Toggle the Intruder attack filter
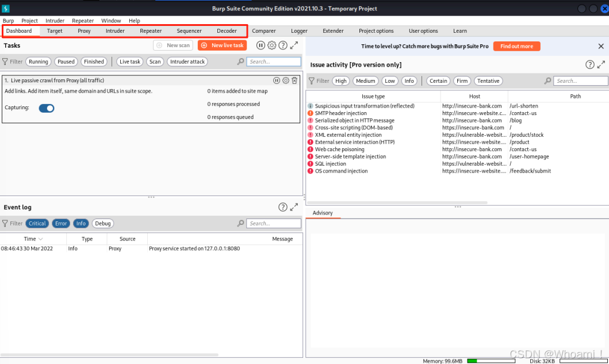The width and height of the screenshot is (609, 364). tap(187, 62)
